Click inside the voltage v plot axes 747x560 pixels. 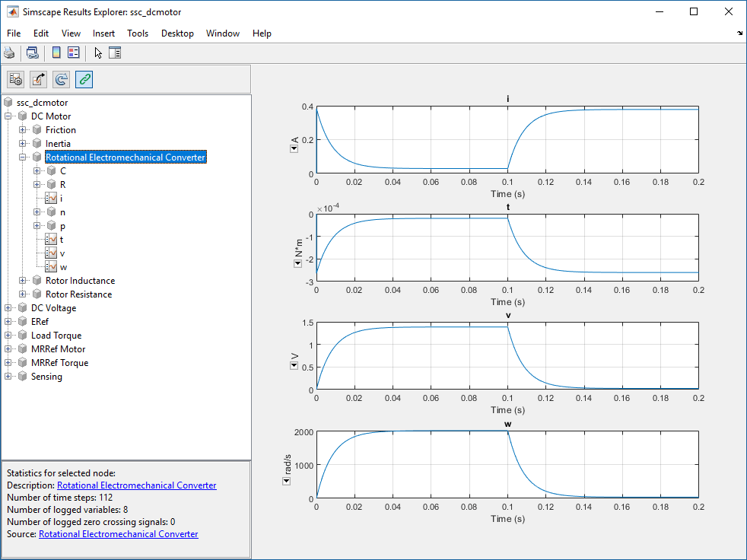[x=507, y=356]
